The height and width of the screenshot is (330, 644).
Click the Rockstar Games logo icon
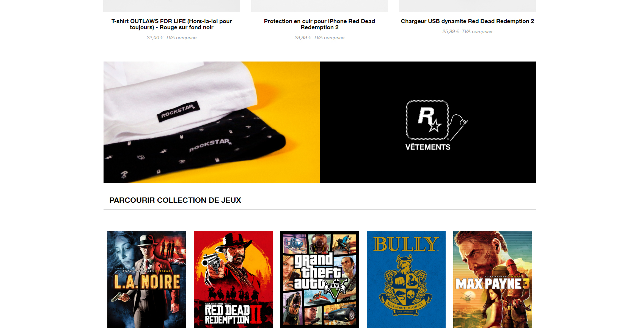(x=427, y=120)
